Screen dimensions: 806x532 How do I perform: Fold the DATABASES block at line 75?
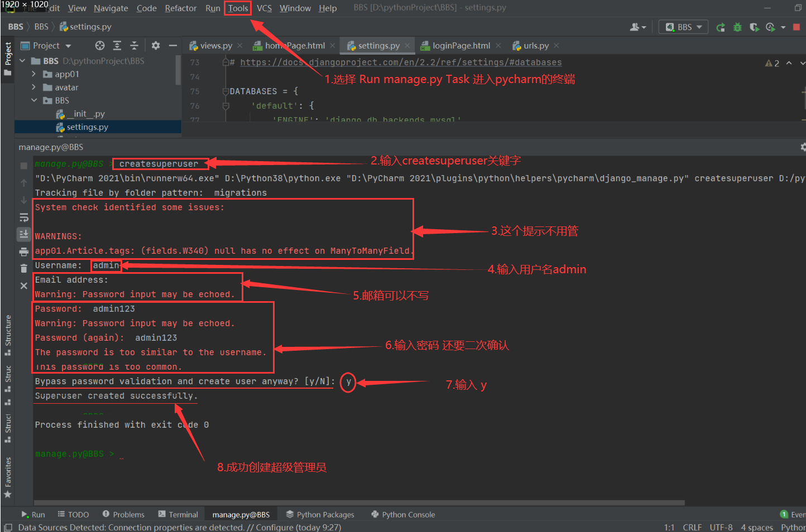click(226, 91)
